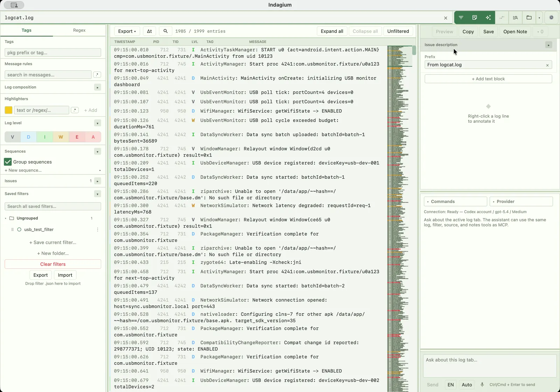
Task: Focus the highlighter text or regex field
Action: (x=41, y=110)
